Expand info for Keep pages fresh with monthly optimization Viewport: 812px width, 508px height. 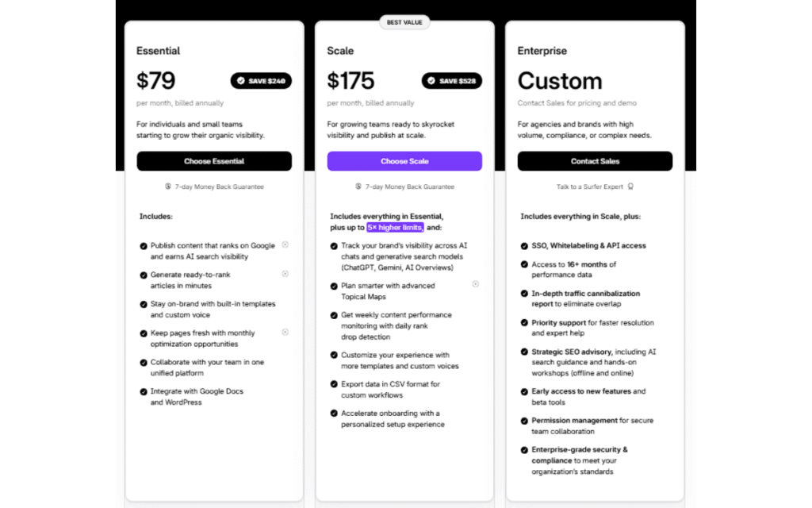click(x=285, y=332)
